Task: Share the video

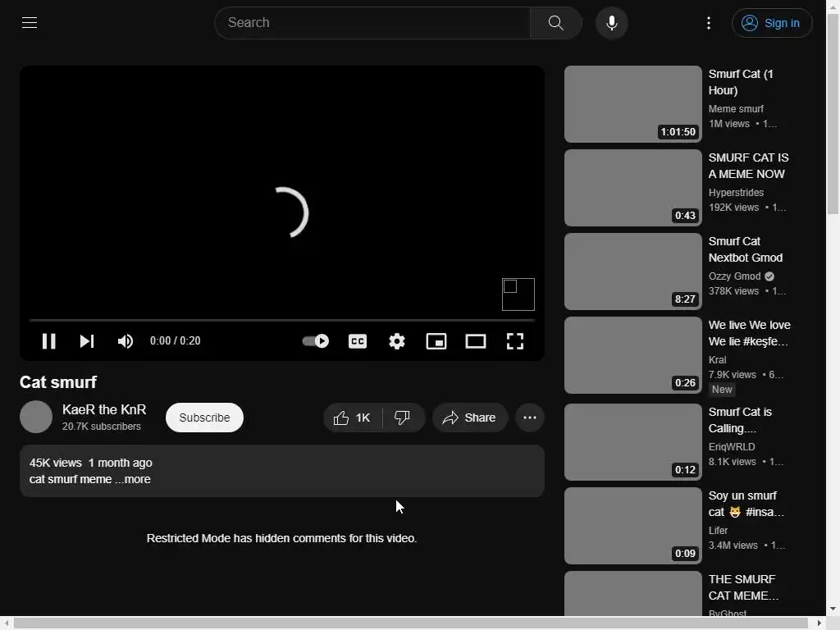Action: click(470, 418)
